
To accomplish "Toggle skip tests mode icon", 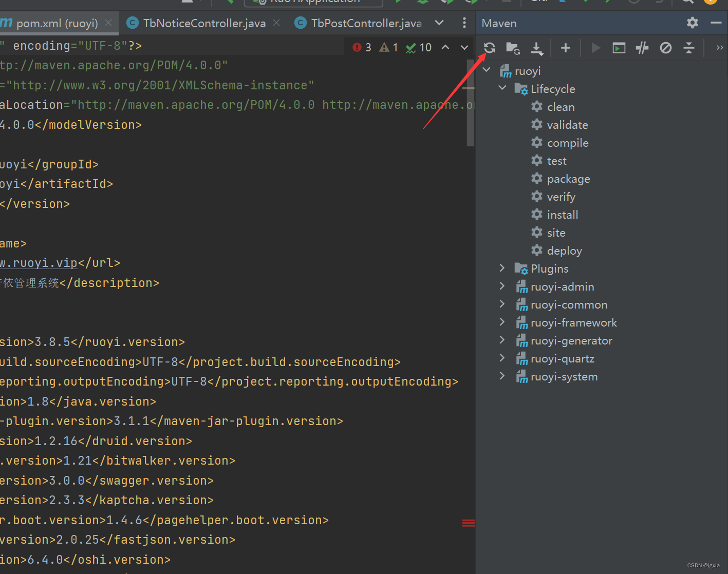I will click(x=666, y=48).
